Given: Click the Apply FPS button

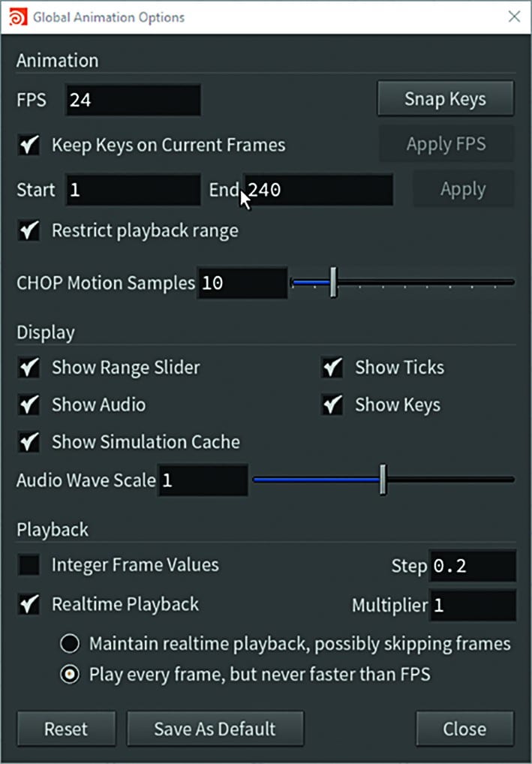Looking at the screenshot, I should coord(446,143).
